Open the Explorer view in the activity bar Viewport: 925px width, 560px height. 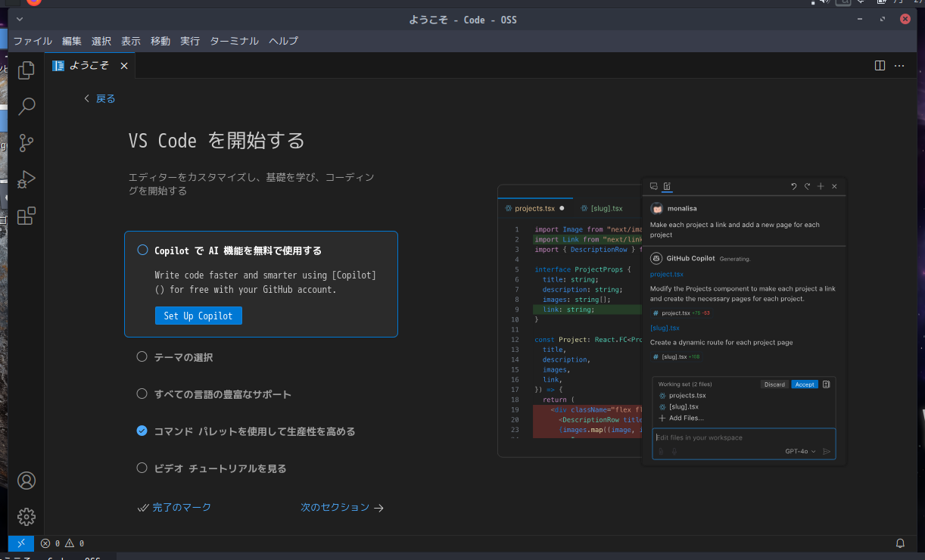tap(26, 70)
